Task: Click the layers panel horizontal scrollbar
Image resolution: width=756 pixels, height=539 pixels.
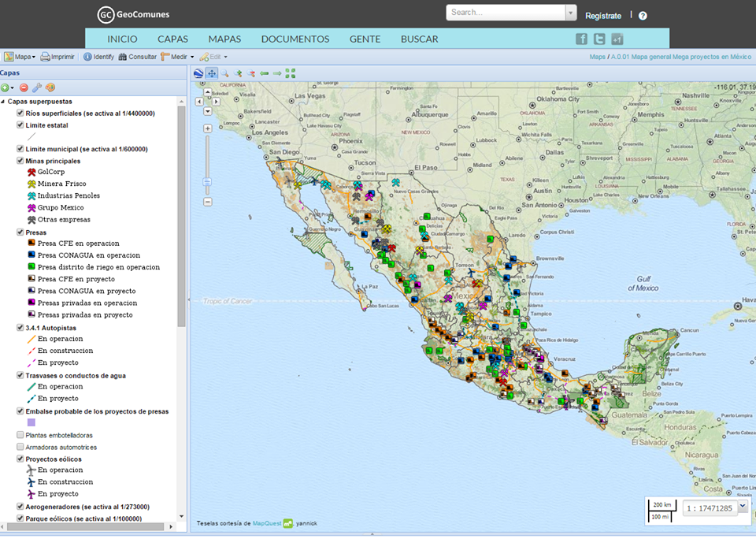Action: [x=87, y=527]
